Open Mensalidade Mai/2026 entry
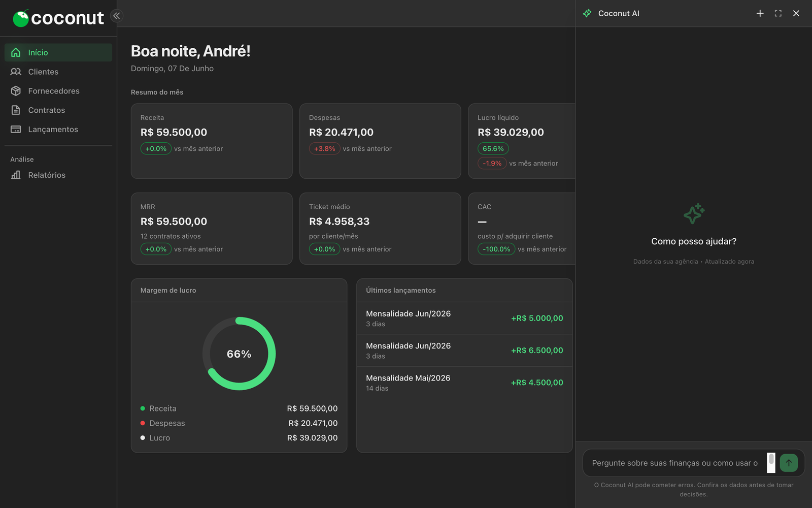 [x=464, y=383]
